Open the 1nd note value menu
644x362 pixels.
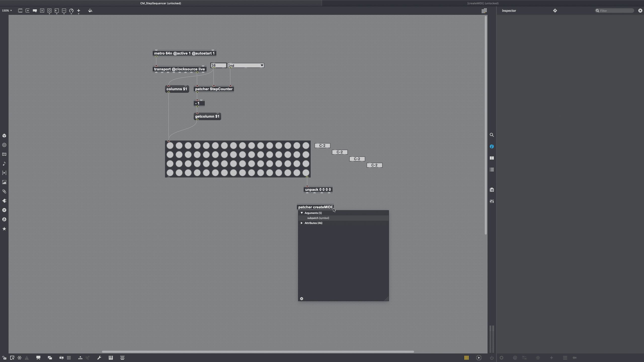coord(246,66)
